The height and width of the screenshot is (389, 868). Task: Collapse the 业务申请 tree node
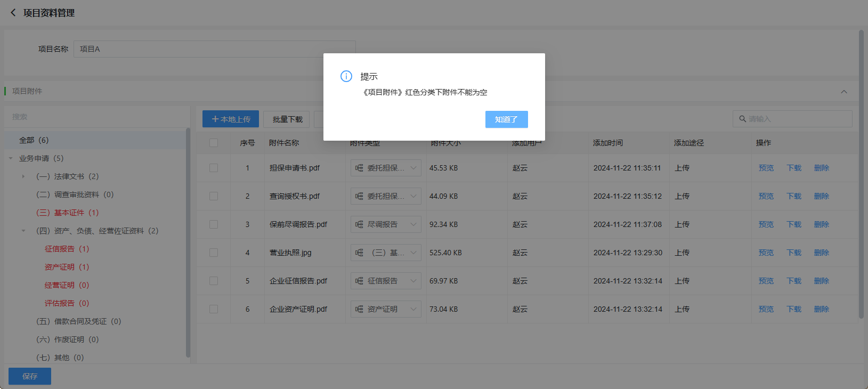(x=11, y=158)
